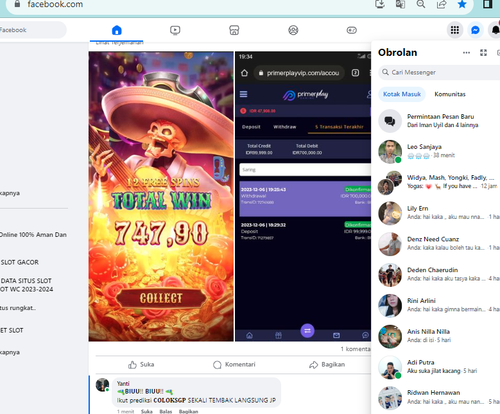500x414 pixels.
Task: Switch to the Komunitas tab
Action: tap(450, 94)
